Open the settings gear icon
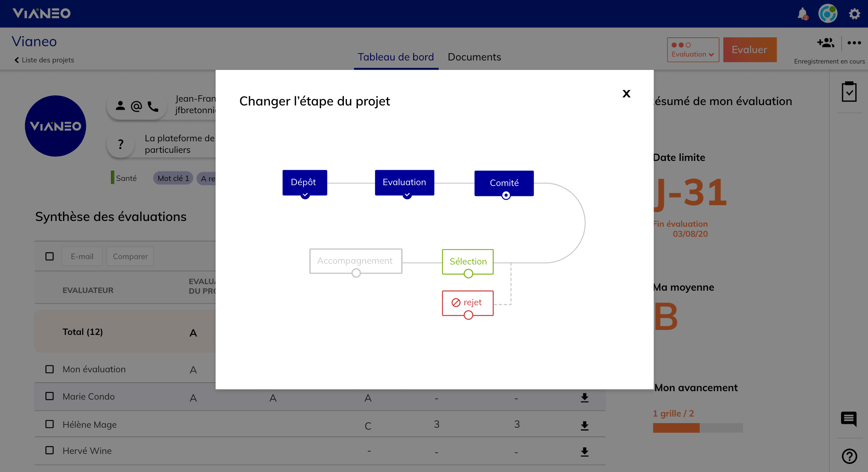The image size is (868, 472). (854, 14)
